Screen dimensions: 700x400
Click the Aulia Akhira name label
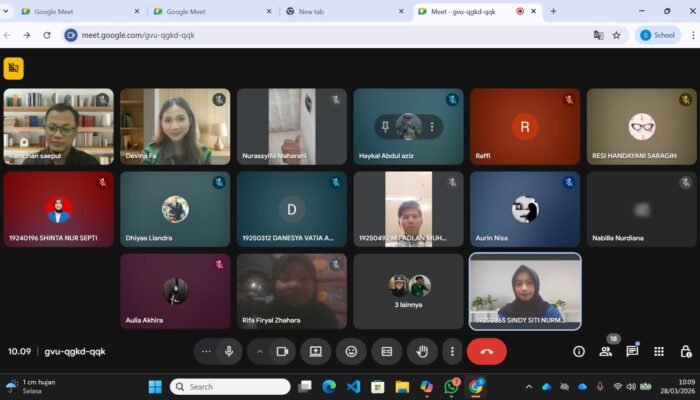coord(144,320)
